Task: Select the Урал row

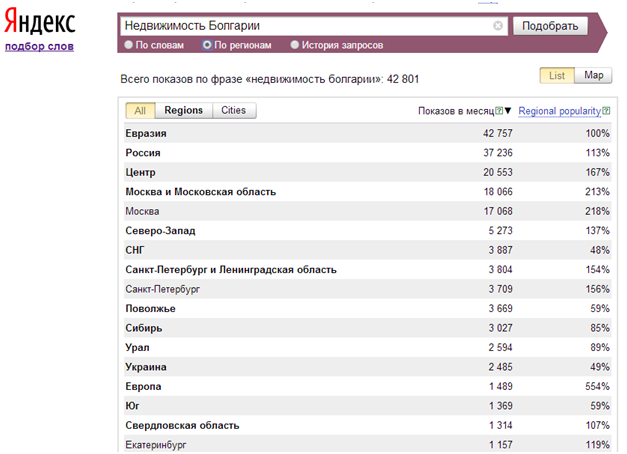Action: (367, 347)
